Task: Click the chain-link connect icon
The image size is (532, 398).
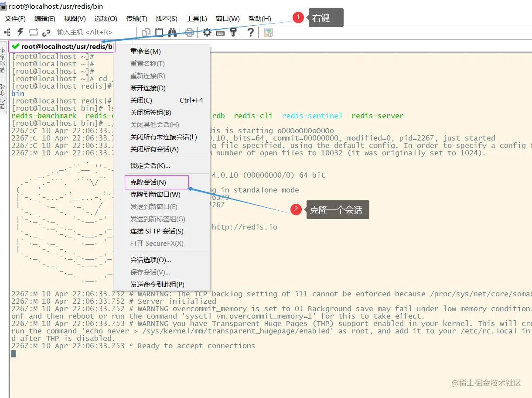Action: (47, 32)
